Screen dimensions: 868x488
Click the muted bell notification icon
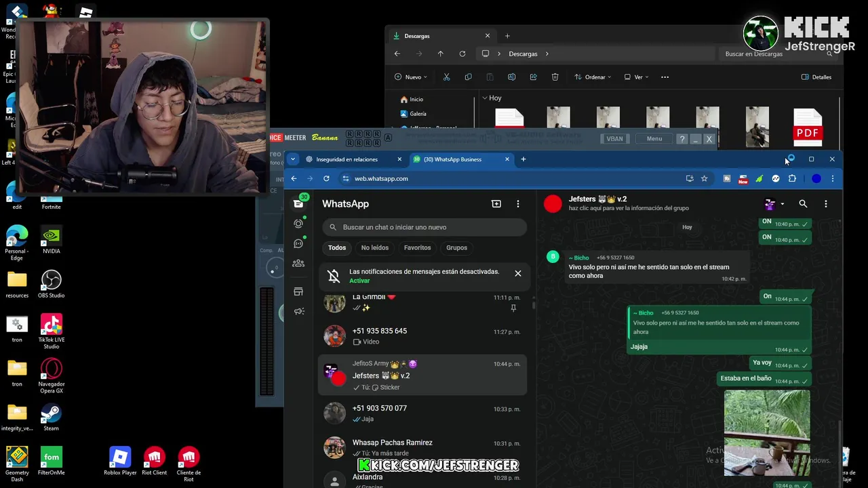point(333,276)
